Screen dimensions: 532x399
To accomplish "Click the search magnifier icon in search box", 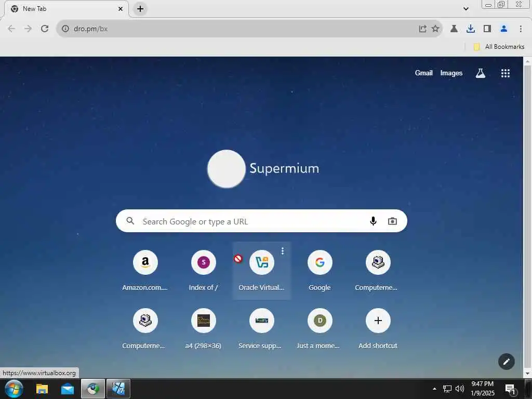I will pyautogui.click(x=130, y=221).
